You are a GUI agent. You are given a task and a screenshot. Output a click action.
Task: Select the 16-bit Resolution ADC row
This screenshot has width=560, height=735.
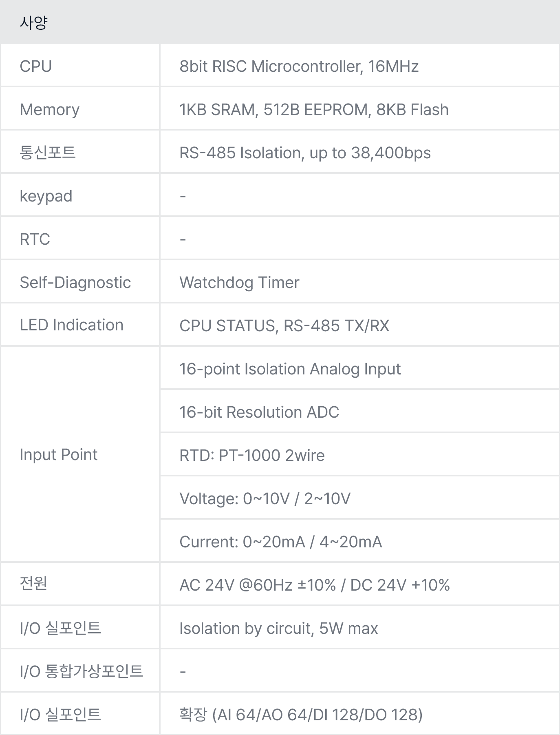tap(360, 412)
